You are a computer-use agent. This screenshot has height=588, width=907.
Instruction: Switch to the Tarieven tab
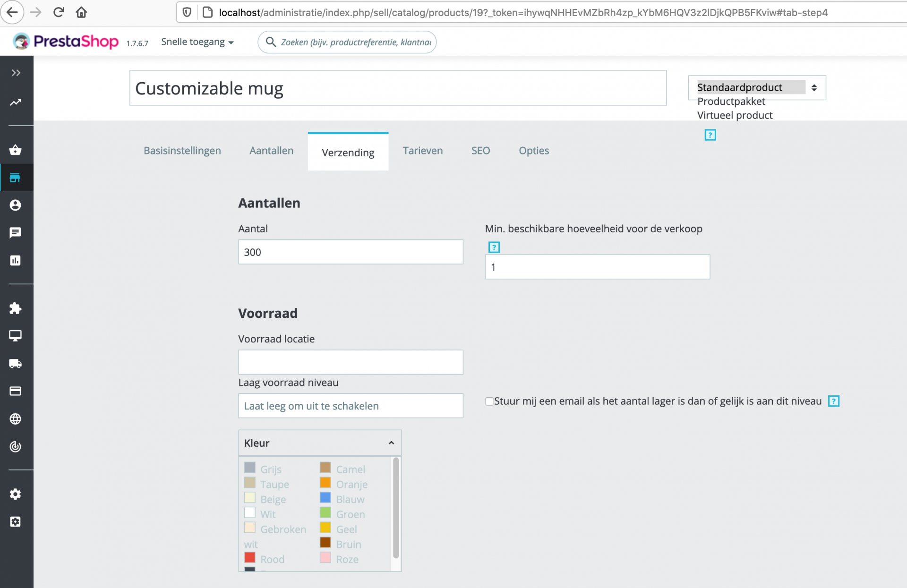pyautogui.click(x=422, y=151)
